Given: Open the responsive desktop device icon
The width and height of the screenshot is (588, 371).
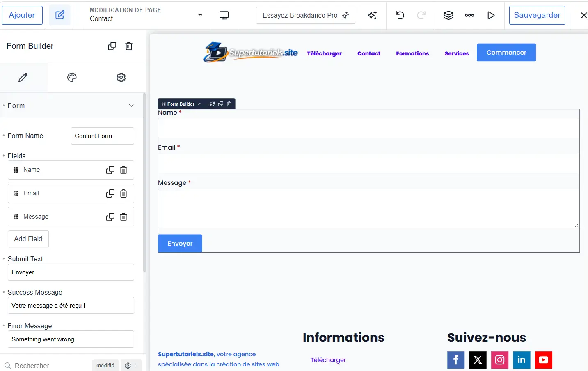Looking at the screenshot, I should [224, 15].
